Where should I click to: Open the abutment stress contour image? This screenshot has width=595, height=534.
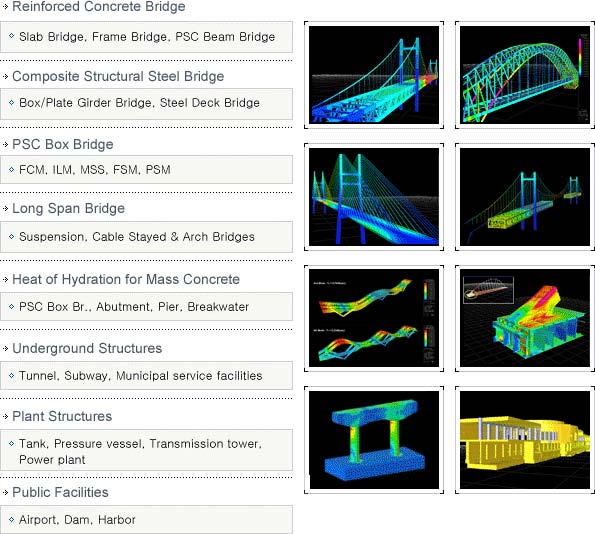pyautogui.click(x=525, y=318)
